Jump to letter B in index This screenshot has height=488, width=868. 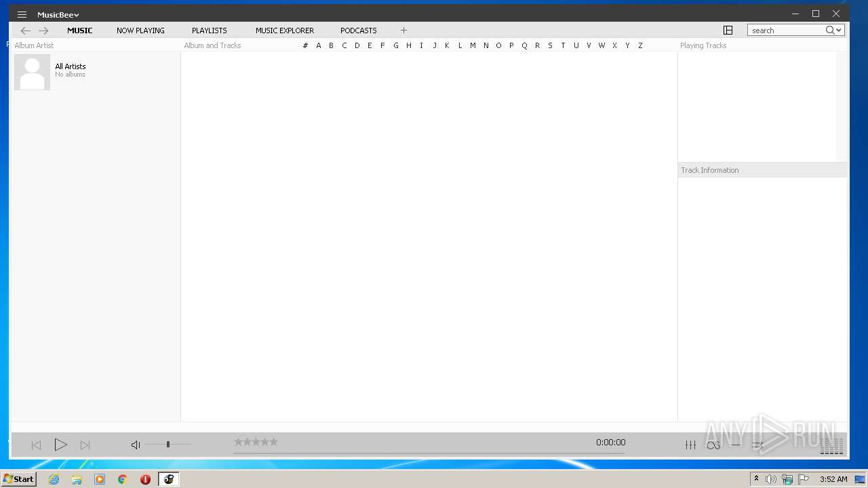[331, 45]
